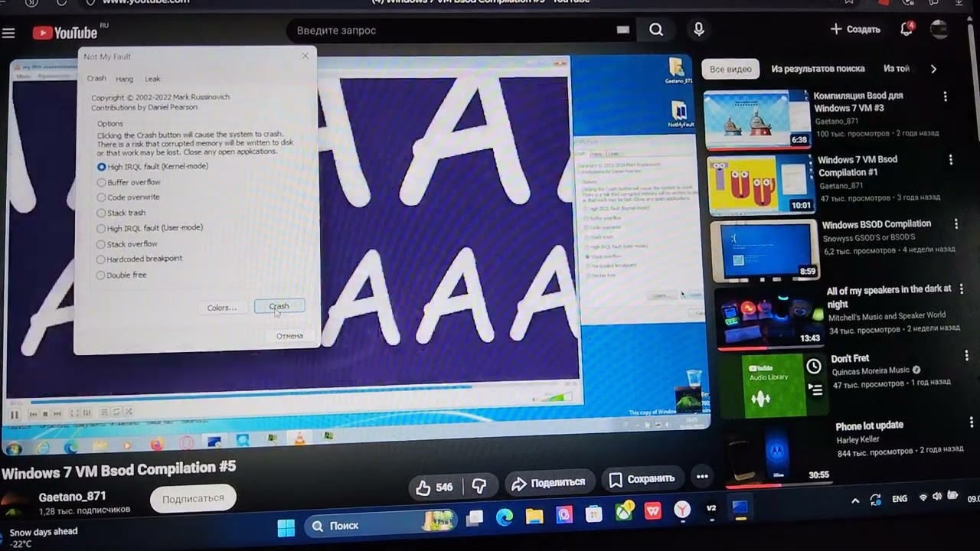Open the VLC cone on Windows 7 taskbar
980x551 pixels.
pos(300,438)
